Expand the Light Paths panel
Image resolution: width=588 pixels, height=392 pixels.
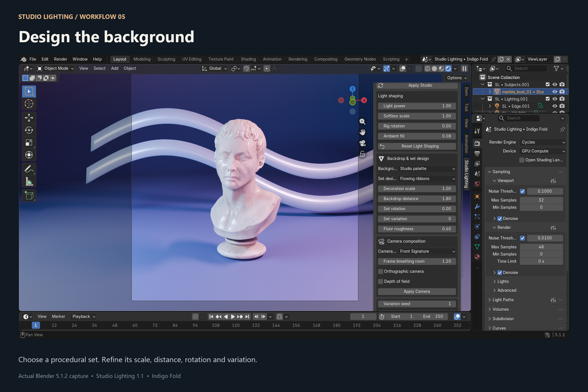(503, 300)
